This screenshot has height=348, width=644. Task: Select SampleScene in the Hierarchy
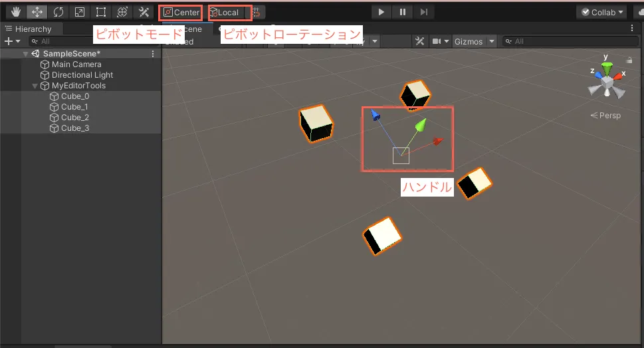click(72, 54)
